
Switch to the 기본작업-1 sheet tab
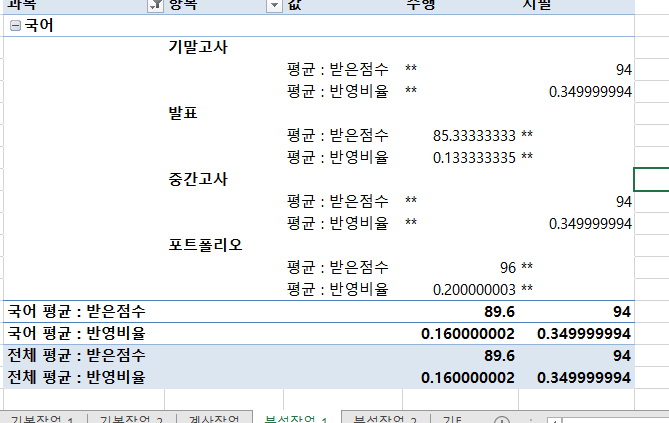pos(40,418)
